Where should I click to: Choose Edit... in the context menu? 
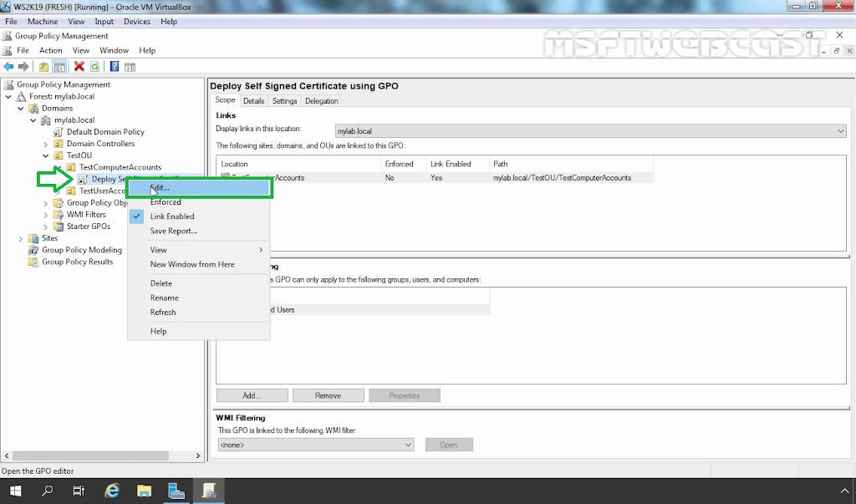(x=199, y=187)
